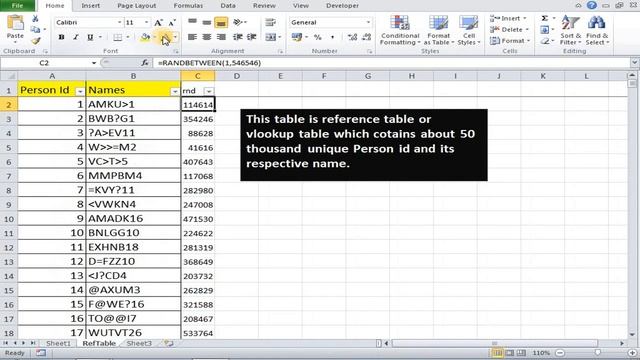Click the Percent Style icon

point(318,37)
